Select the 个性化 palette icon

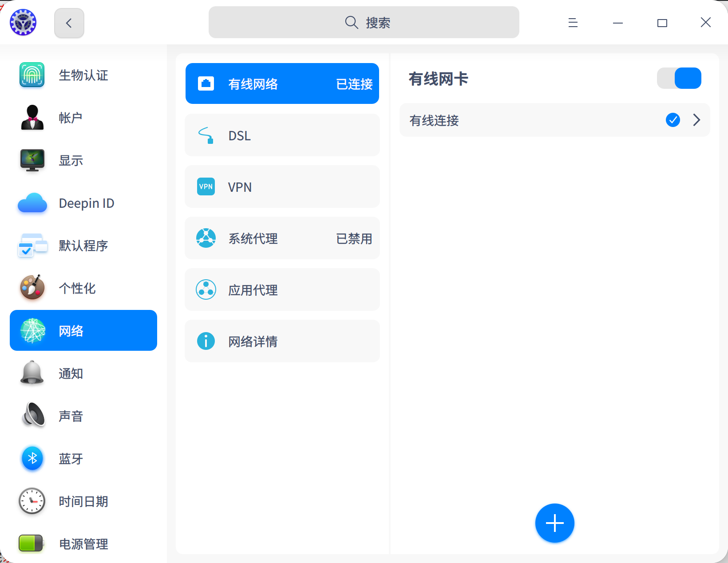32,288
